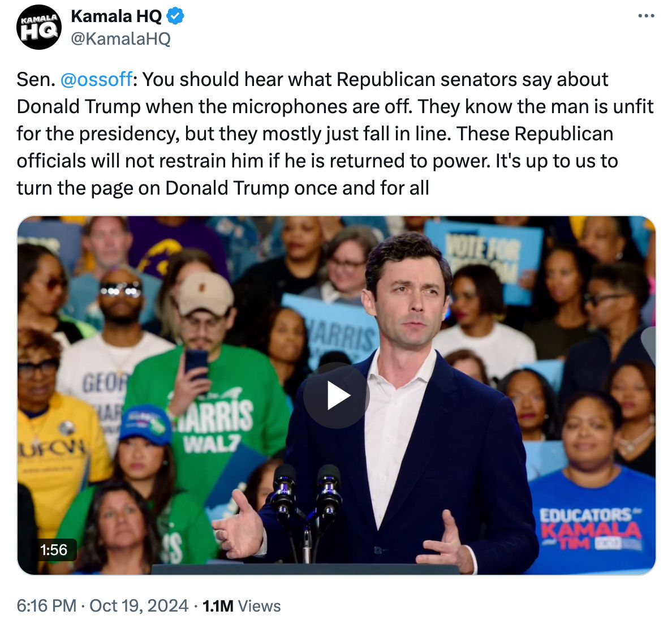Click the first tweet line mentioning Republican senators
The image size is (672, 628).
(x=312, y=79)
